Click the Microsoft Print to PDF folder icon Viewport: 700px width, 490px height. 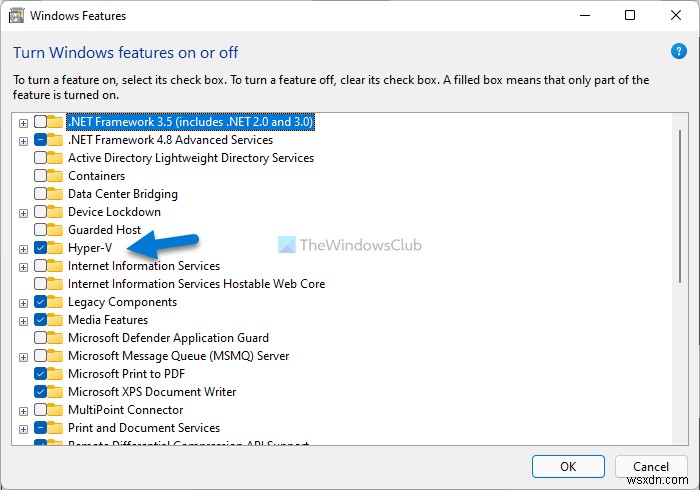[x=57, y=374]
